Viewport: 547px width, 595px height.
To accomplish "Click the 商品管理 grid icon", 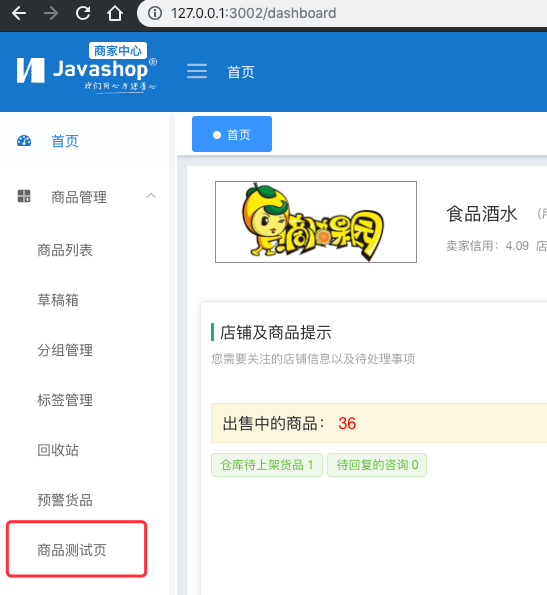I will [24, 196].
